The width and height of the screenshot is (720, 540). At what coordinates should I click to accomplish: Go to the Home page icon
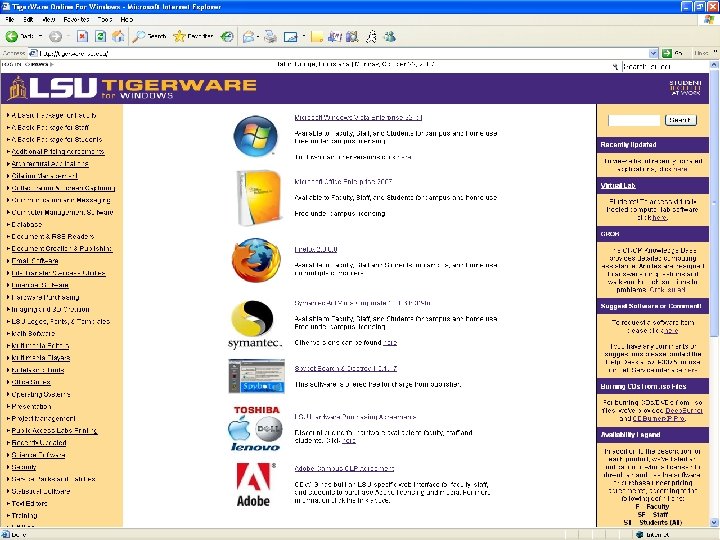(x=118, y=36)
